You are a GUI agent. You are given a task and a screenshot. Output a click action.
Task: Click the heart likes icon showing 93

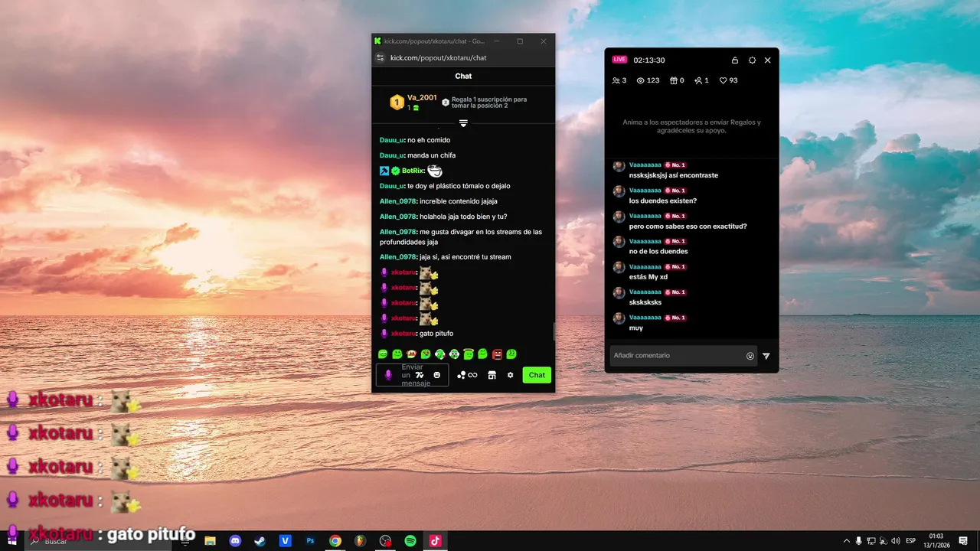tap(723, 80)
